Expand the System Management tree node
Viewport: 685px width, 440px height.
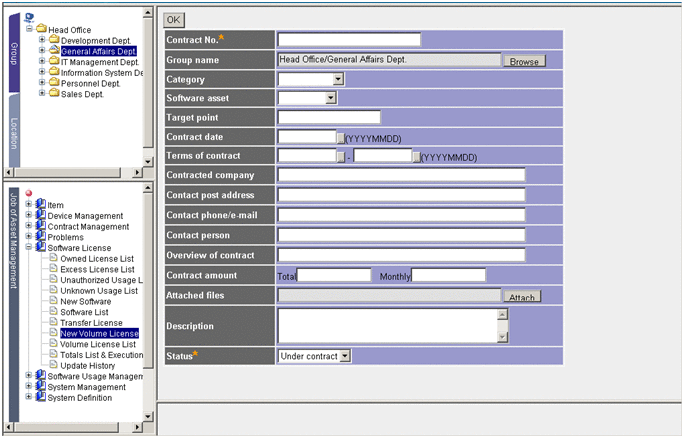[x=29, y=387]
